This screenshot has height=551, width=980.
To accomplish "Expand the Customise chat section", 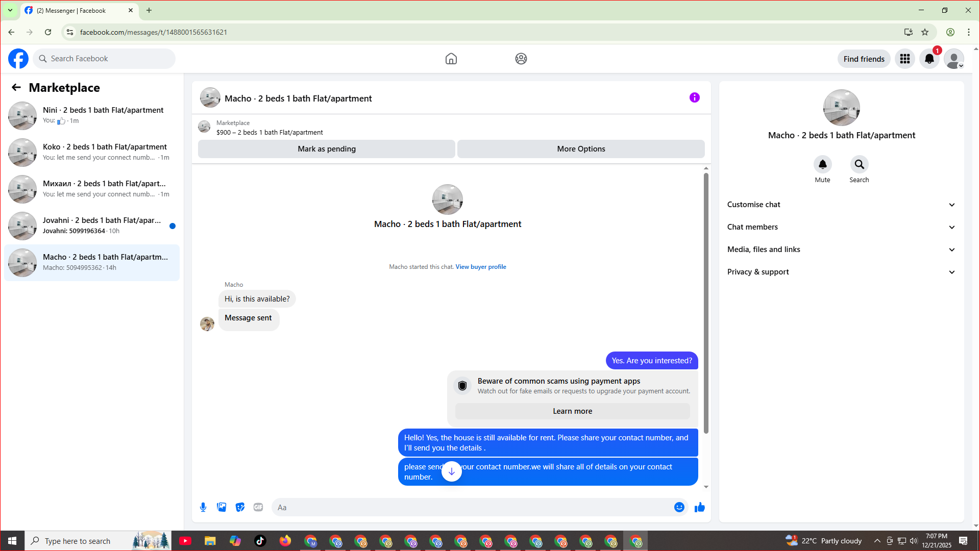I will 841,205.
